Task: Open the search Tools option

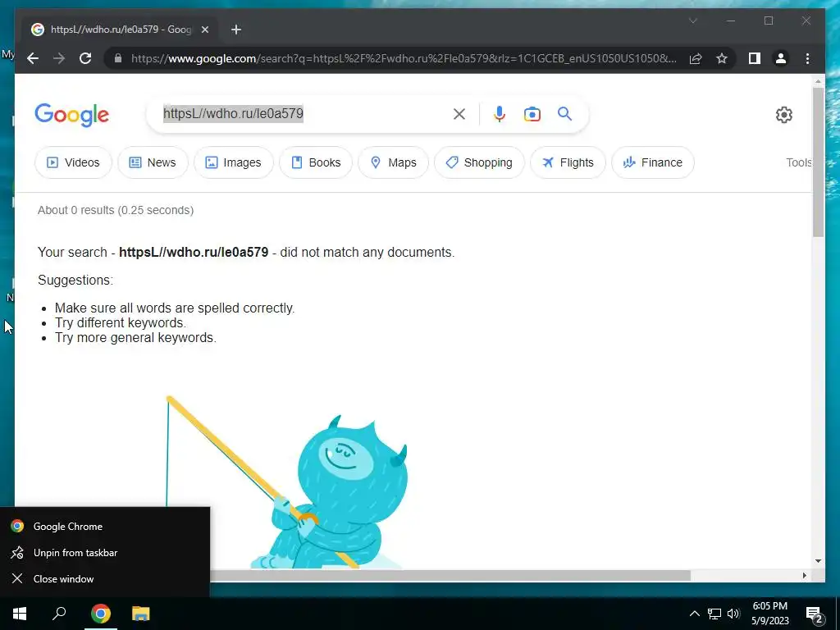Action: coord(799,162)
